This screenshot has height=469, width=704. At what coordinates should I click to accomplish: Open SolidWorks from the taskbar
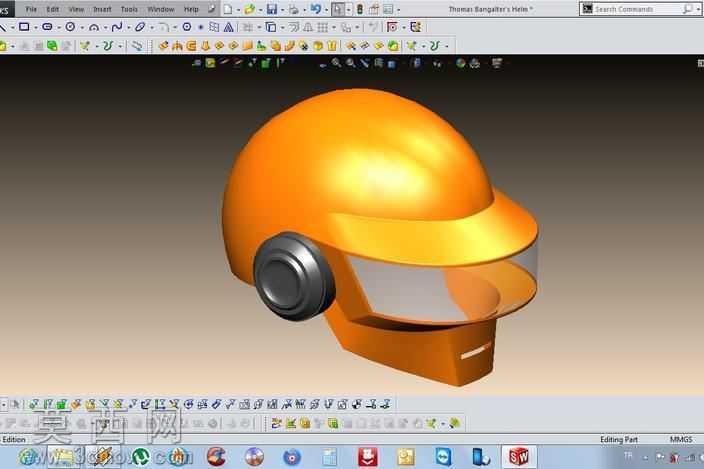coord(518,457)
